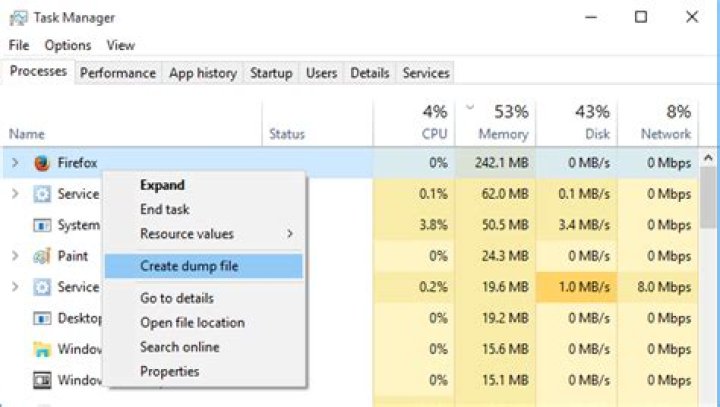The height and width of the screenshot is (407, 720).
Task: Choose End task in the context menu
Action: pos(164,209)
